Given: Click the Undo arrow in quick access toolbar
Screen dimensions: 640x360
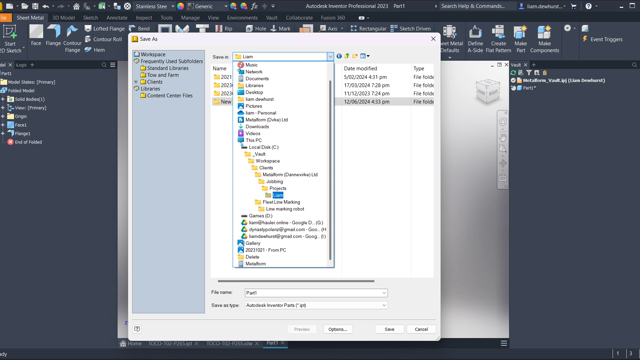Looking at the screenshot, I should click(46, 6).
